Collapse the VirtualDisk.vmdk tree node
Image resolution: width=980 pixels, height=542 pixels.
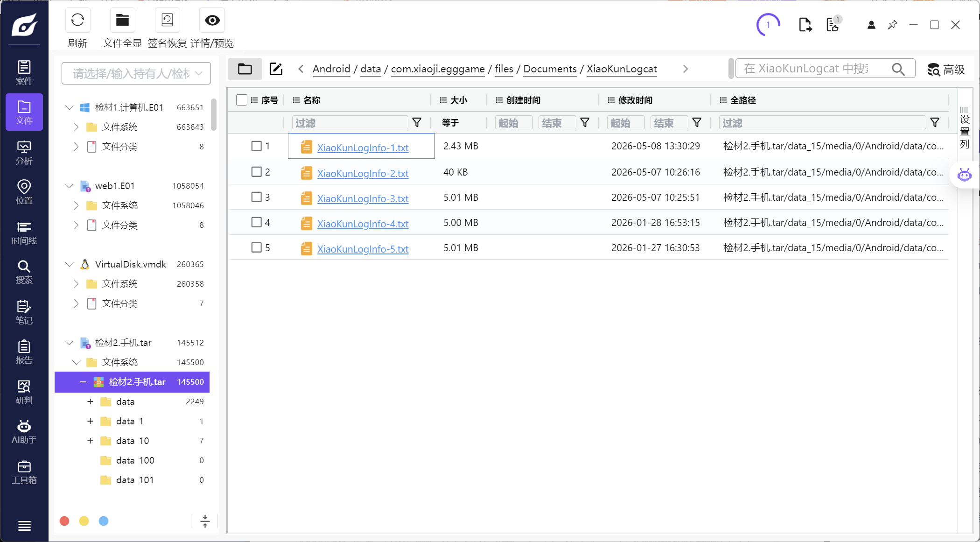point(69,264)
